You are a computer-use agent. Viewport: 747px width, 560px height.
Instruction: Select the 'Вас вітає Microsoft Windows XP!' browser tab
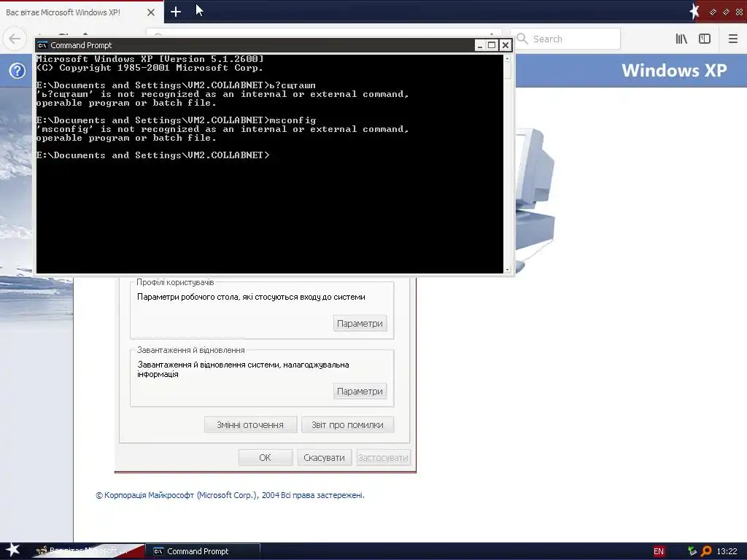point(82,12)
